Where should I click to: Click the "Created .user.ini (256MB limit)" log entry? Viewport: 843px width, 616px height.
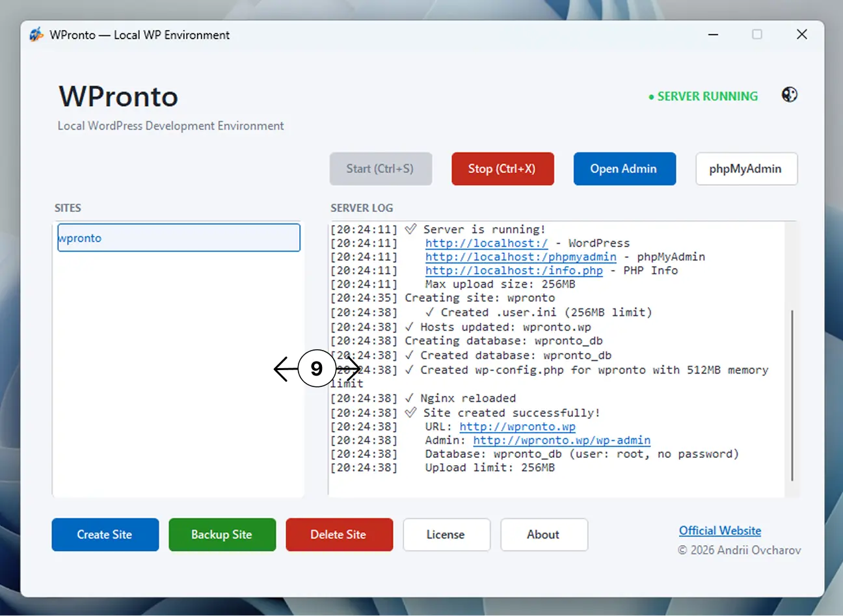[x=491, y=312]
